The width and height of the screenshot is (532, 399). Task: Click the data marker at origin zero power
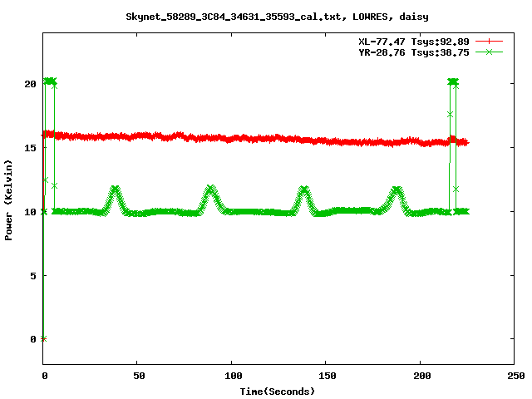pyautogui.click(x=43, y=338)
